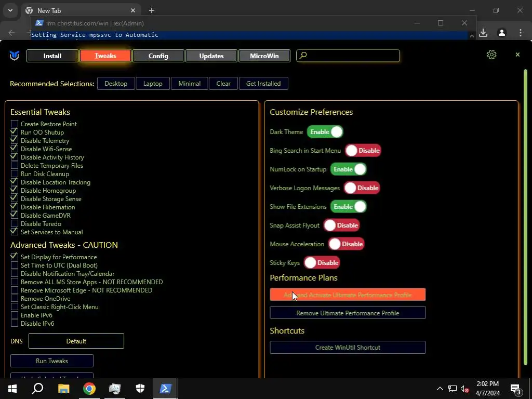Apply the Laptop recommended selection
Viewport: 532px width, 399px height.
(153, 84)
